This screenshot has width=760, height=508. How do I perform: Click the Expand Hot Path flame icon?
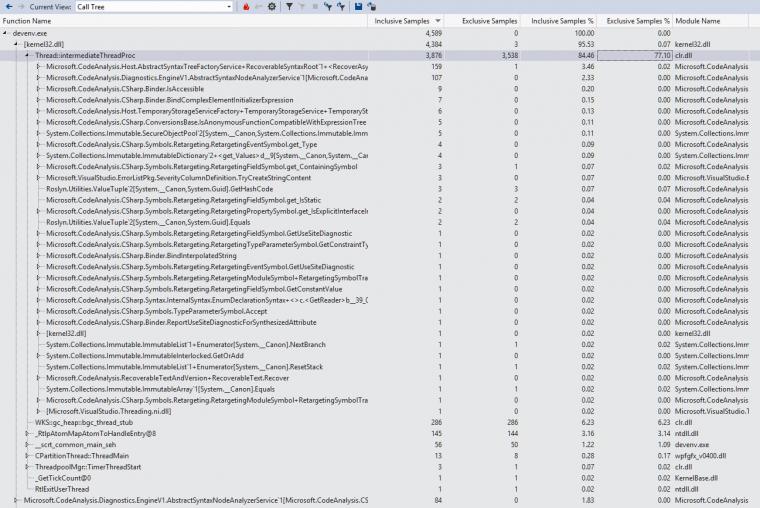coord(246,7)
